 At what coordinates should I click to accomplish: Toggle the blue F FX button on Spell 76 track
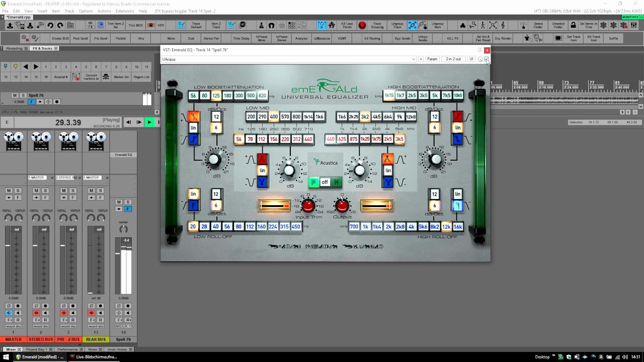pyautogui.click(x=31, y=102)
